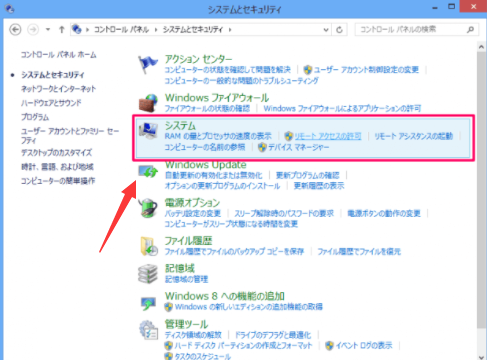Screen dimensions: 487x360
Task: Click the System computer icon
Action: [148, 131]
